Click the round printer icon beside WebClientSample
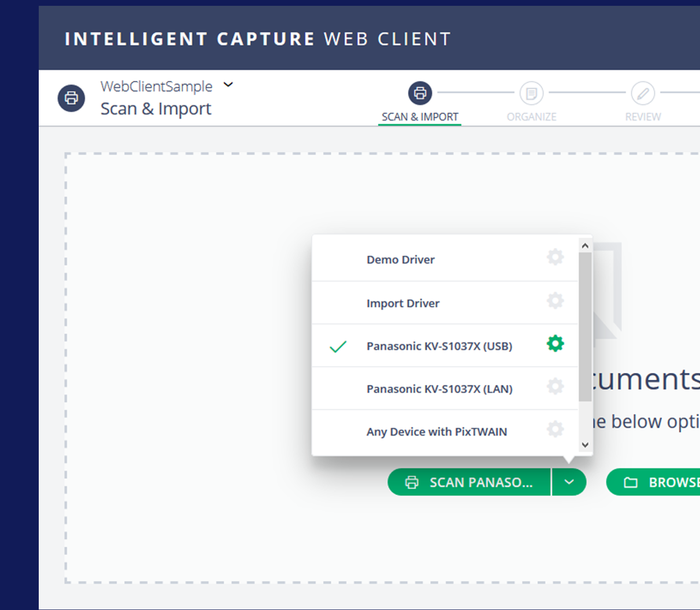This screenshot has width=700, height=610. pos(71,98)
